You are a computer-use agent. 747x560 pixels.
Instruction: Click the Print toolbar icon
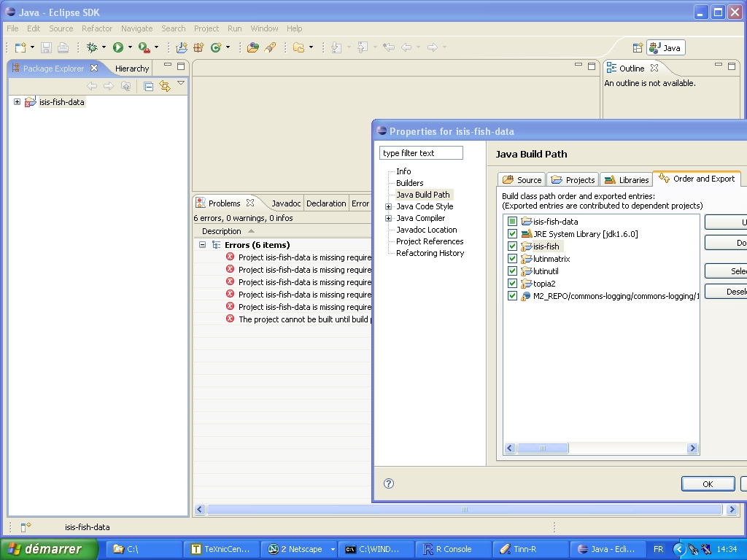pos(63,47)
